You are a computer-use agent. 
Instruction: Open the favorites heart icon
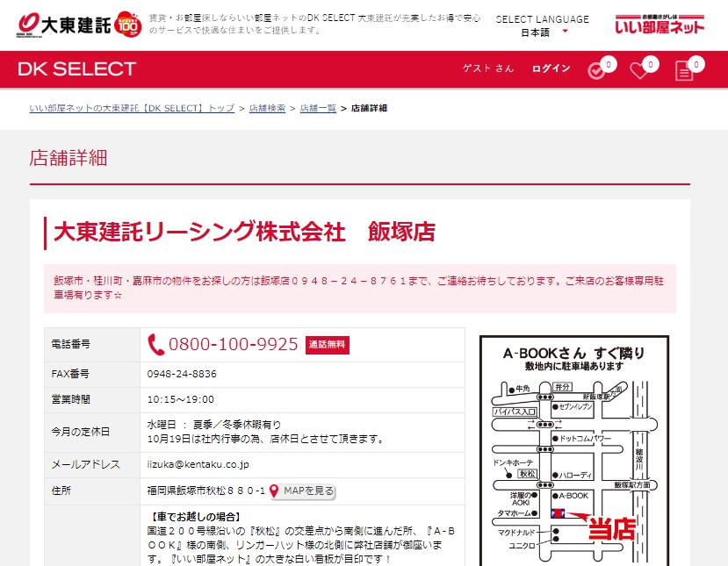pyautogui.click(x=638, y=71)
